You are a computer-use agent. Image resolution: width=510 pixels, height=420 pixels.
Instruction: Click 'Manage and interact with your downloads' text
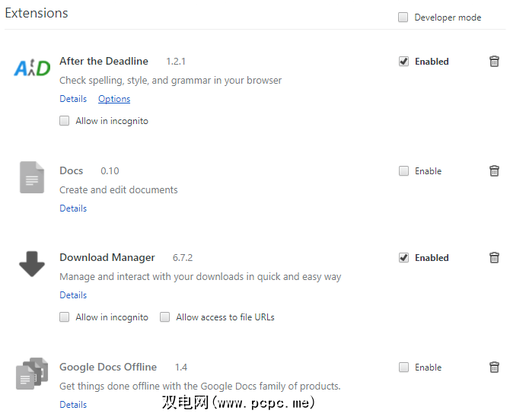coord(200,277)
